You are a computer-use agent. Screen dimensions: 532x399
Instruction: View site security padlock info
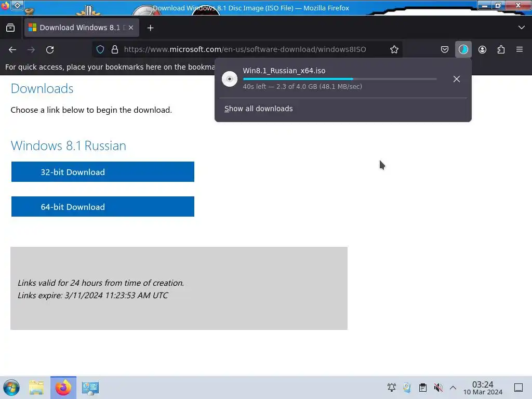[x=115, y=49]
